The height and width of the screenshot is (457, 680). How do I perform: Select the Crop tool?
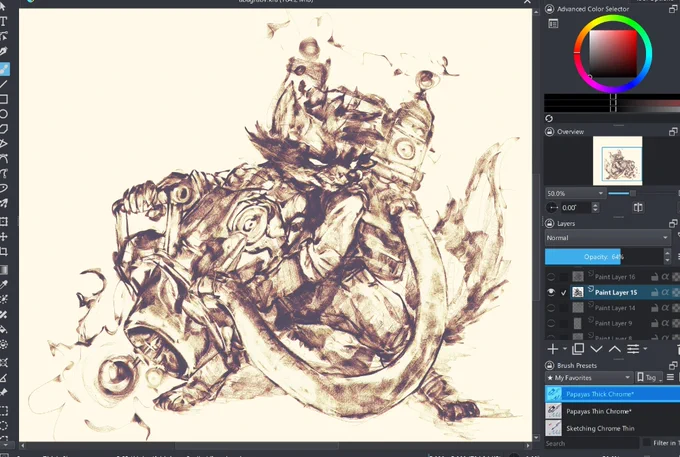tap(3, 251)
